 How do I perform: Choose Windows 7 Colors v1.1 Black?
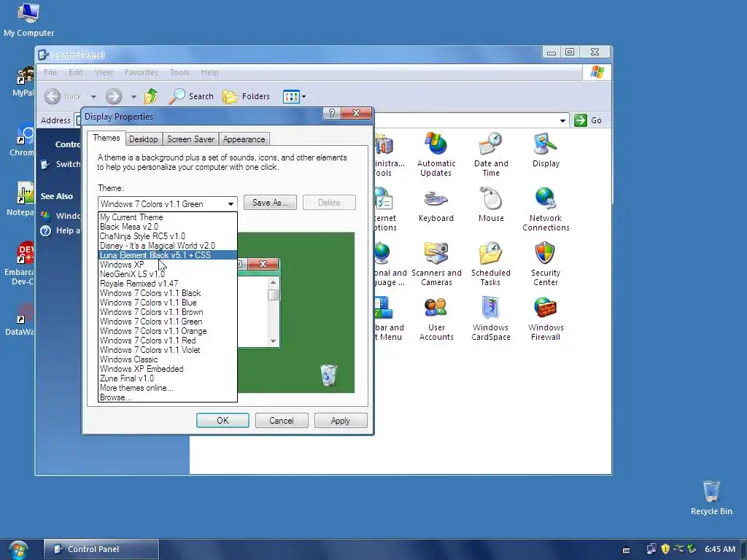pyautogui.click(x=167, y=293)
